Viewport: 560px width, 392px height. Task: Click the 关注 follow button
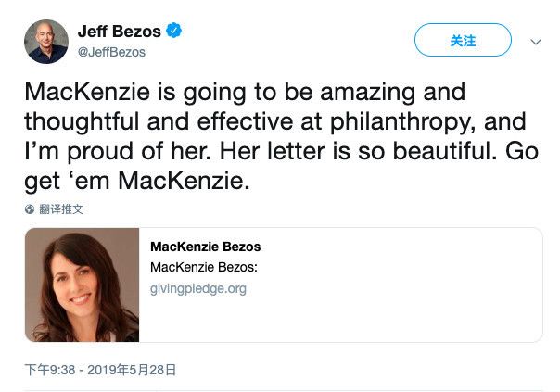463,40
